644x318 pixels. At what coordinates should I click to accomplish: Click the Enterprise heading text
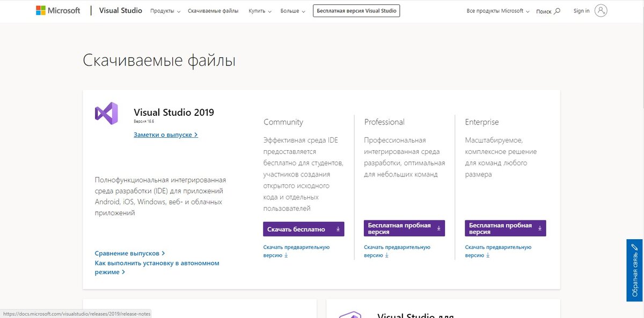[482, 122]
